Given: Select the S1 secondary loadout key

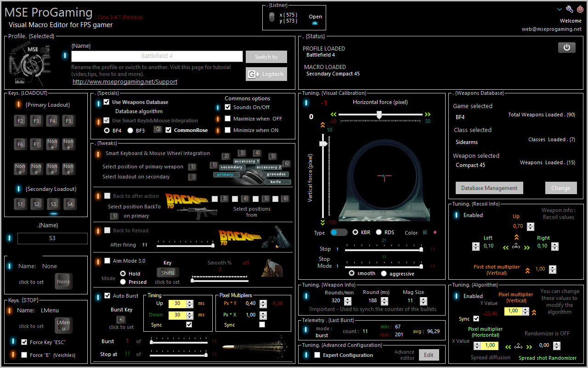Looking at the screenshot, I should coord(20,204).
